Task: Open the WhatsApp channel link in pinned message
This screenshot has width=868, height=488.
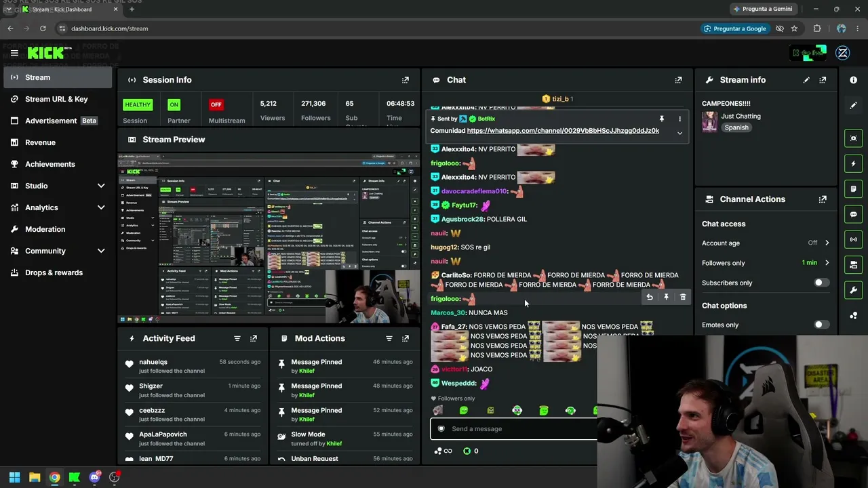Action: coord(563,131)
